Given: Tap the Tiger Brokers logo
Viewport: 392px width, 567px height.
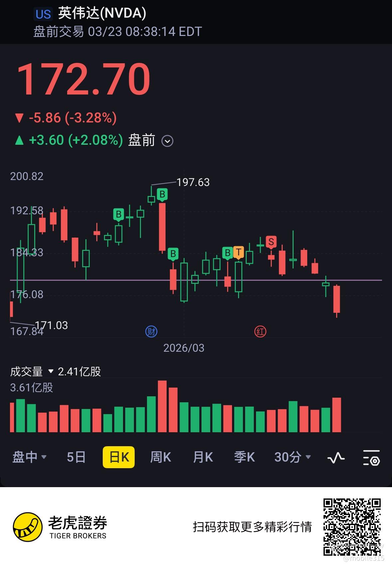Looking at the screenshot, I should [x=60, y=527].
